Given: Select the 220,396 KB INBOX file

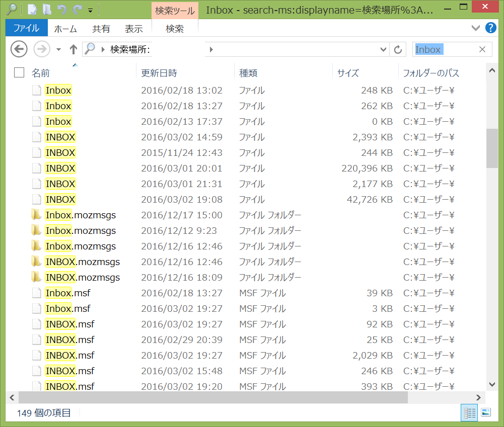Looking at the screenshot, I should (x=60, y=168).
